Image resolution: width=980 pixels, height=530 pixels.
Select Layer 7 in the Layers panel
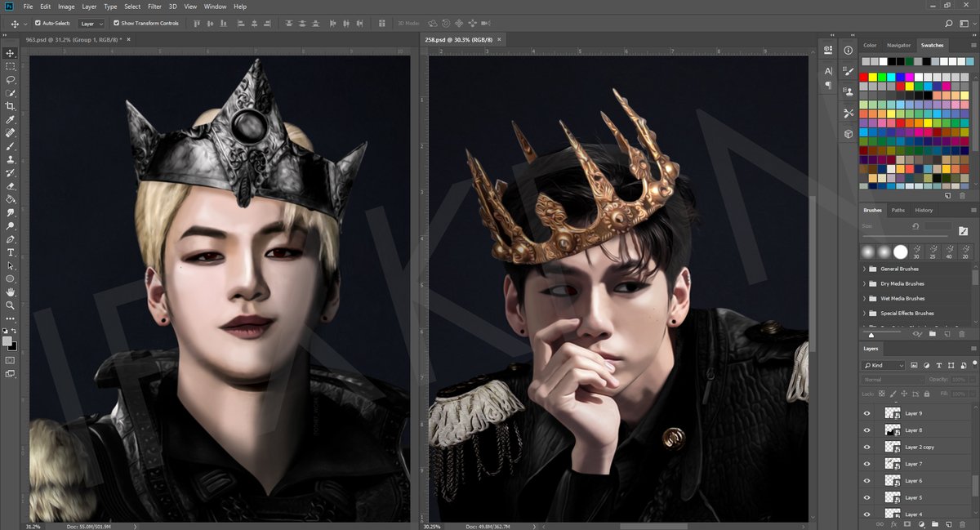[x=914, y=463]
